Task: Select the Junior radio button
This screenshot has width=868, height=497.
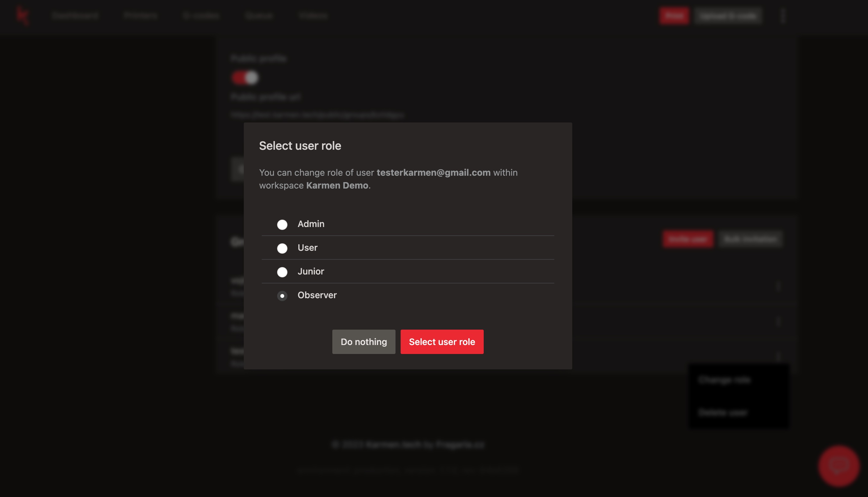Action: point(282,272)
